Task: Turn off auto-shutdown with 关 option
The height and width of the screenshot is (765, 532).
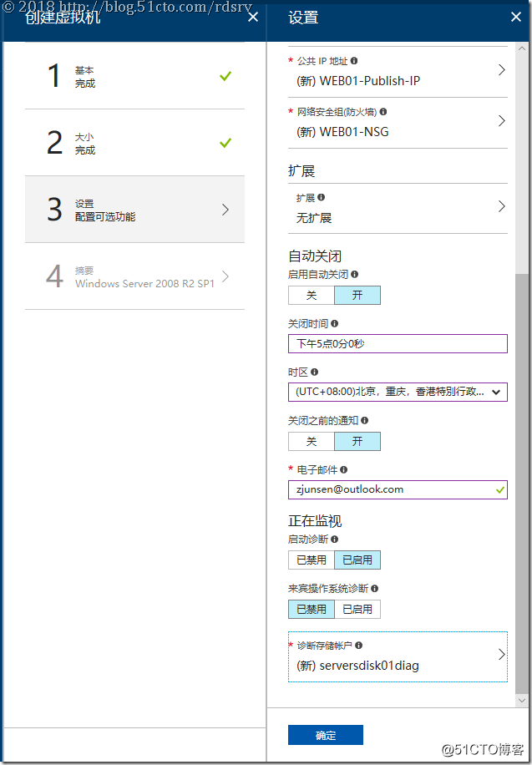Action: [x=312, y=295]
